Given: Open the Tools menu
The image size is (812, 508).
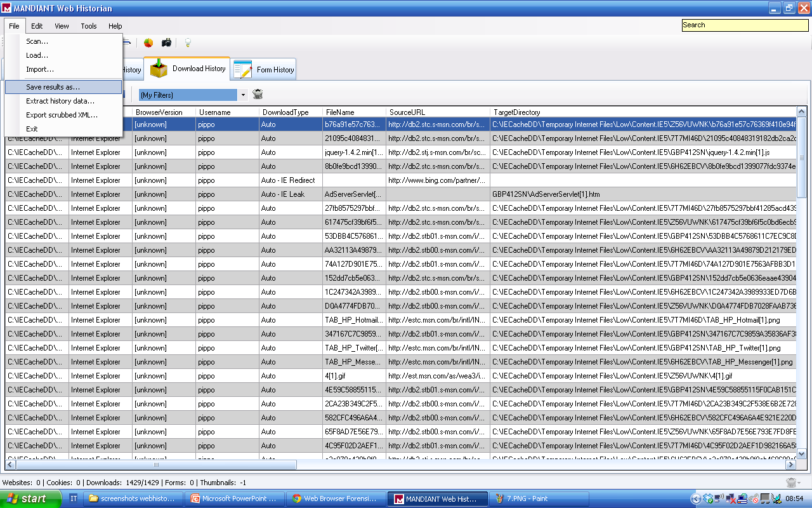Looking at the screenshot, I should [x=89, y=26].
